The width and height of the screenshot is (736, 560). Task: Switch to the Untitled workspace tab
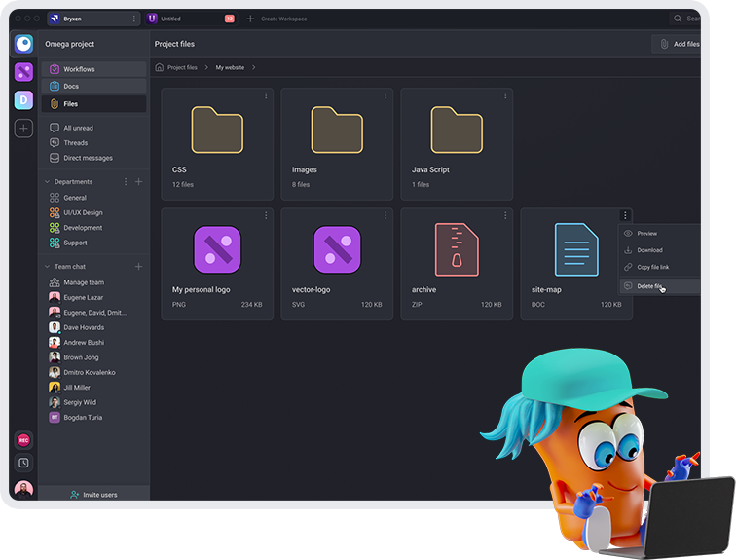(190, 19)
